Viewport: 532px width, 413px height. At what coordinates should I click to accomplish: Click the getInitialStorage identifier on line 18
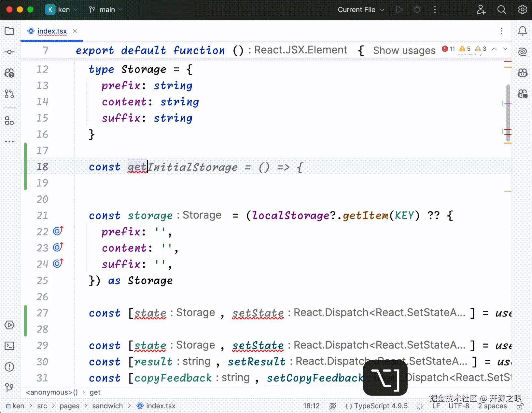(x=183, y=167)
